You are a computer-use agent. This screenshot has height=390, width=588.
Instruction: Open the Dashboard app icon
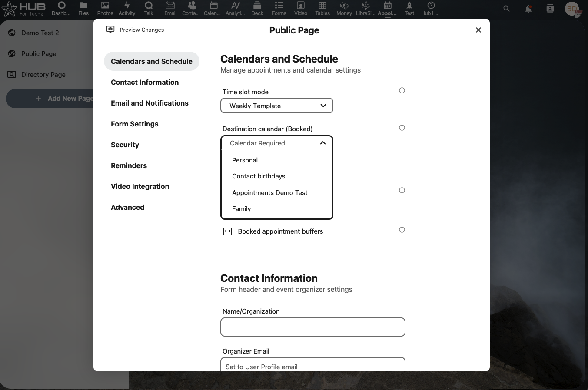[x=61, y=8]
